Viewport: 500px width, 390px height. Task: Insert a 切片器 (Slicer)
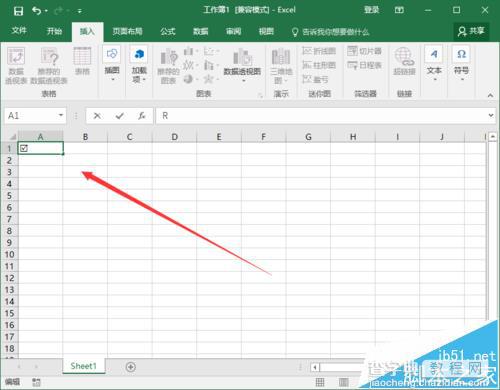364,51
